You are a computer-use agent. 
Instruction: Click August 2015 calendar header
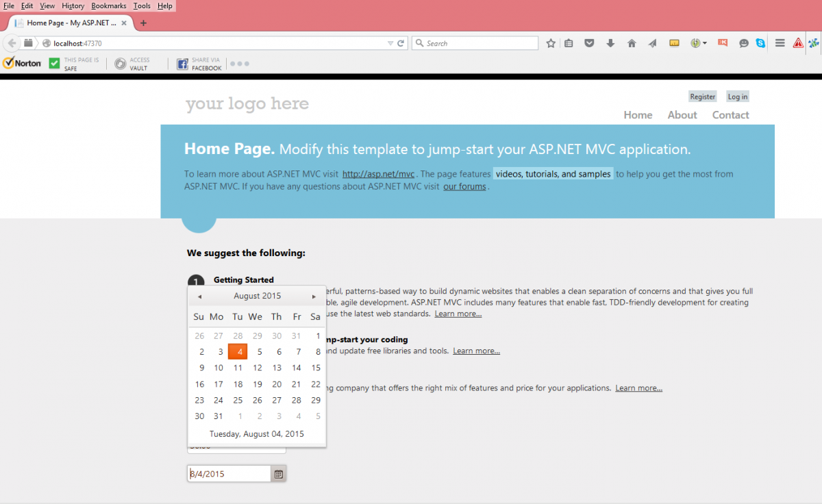257,296
